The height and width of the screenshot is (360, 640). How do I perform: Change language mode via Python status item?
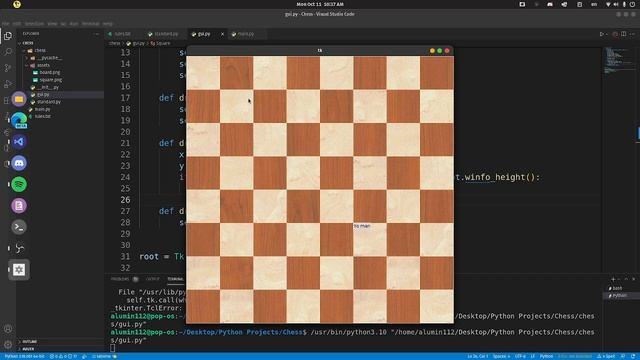click(546, 357)
